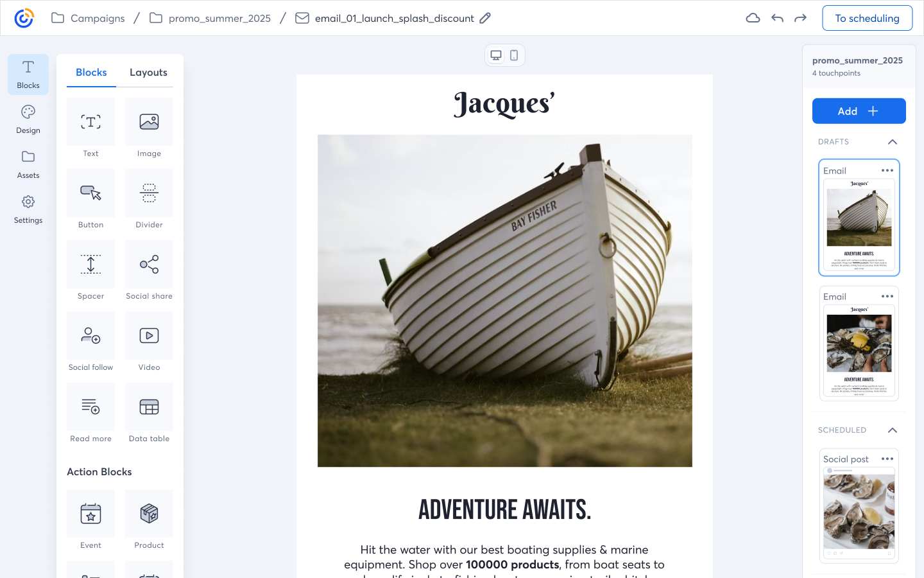The width and height of the screenshot is (924, 578).
Task: Switch to desktop preview
Action: 496,55
